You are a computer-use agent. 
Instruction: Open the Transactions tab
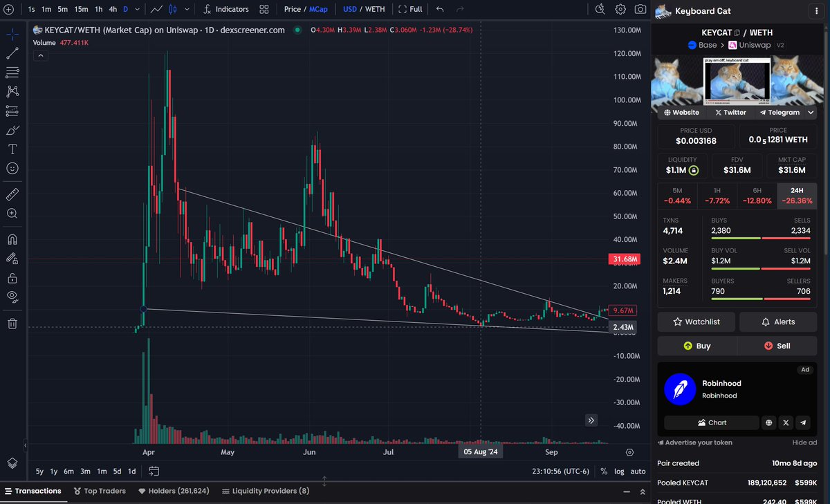[33, 491]
